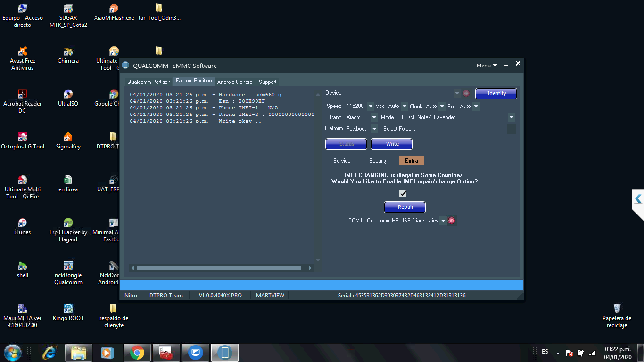Image resolution: width=644 pixels, height=362 pixels.
Task: Open Google Chrome from the taskbar
Action: click(x=137, y=353)
